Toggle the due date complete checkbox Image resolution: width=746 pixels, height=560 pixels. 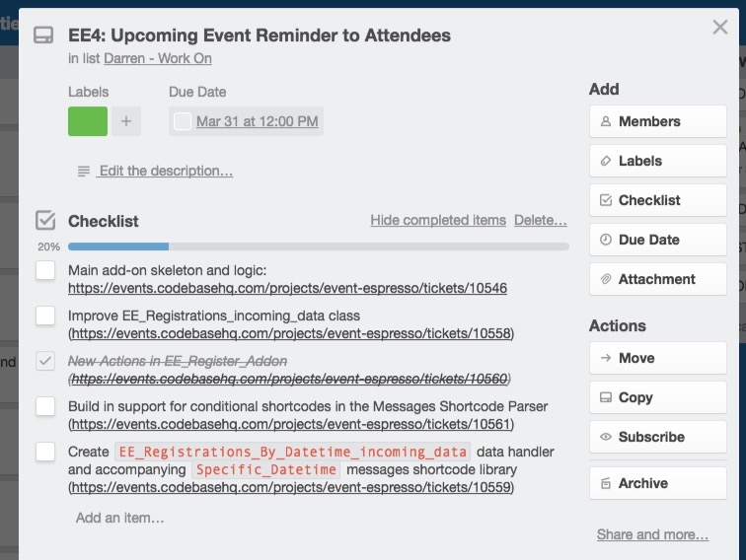pyautogui.click(x=183, y=121)
